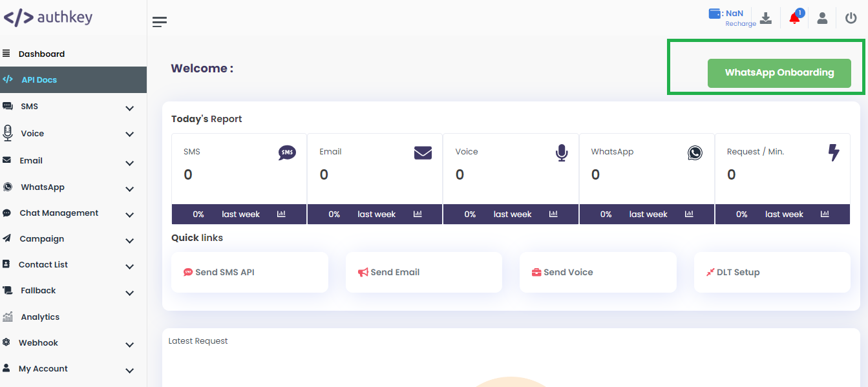Click the download icon in header
Image resolution: width=868 pixels, height=387 pixels.
(766, 18)
